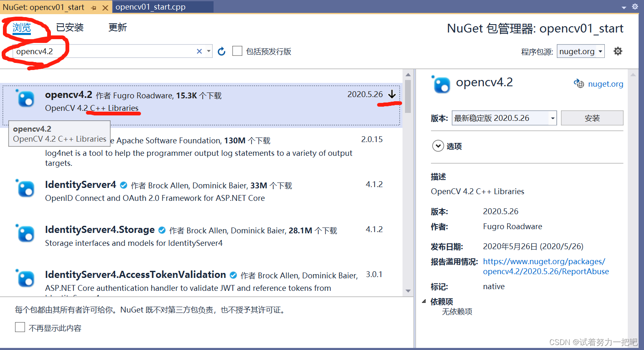Open the 版本 version dropdown

point(504,118)
